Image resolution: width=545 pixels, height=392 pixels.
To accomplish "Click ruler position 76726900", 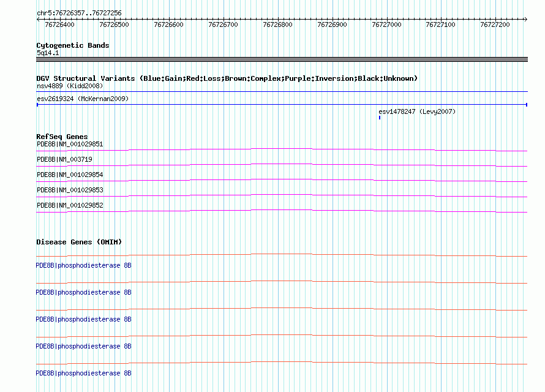I will (333, 24).
